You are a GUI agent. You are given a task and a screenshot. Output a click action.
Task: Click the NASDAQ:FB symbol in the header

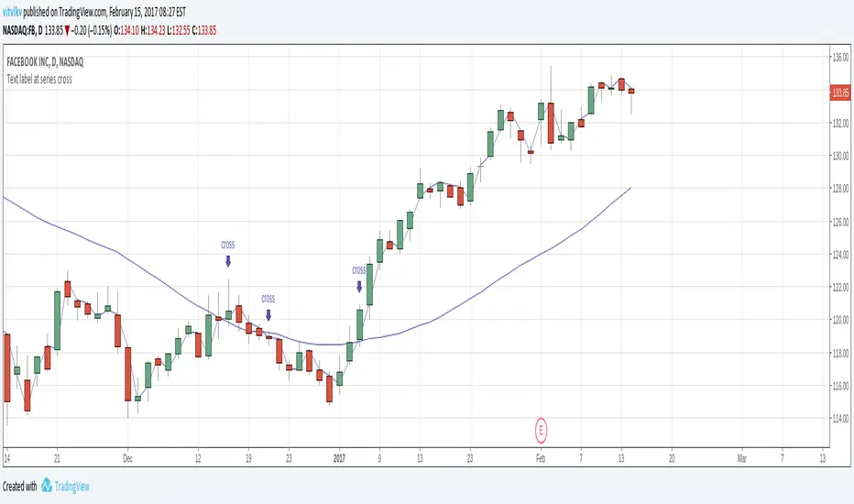click(23, 29)
